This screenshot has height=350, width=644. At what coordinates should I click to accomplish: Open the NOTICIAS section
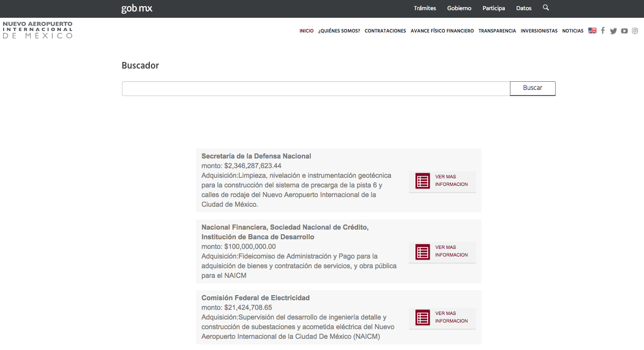click(573, 31)
